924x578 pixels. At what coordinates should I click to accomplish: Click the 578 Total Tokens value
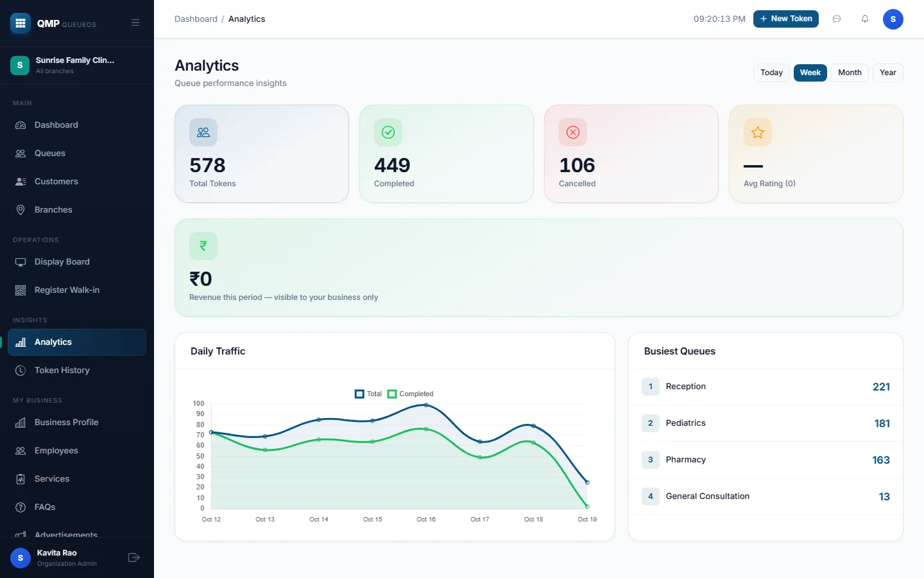click(207, 165)
